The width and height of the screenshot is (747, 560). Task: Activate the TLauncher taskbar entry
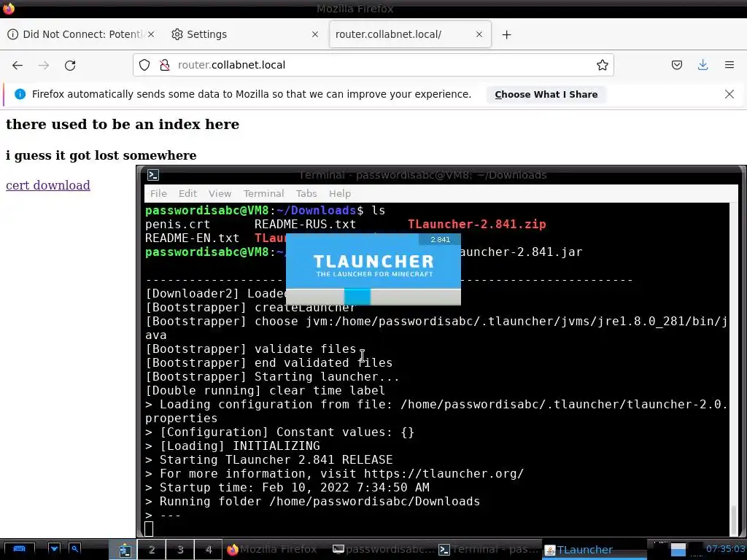pyautogui.click(x=594, y=550)
